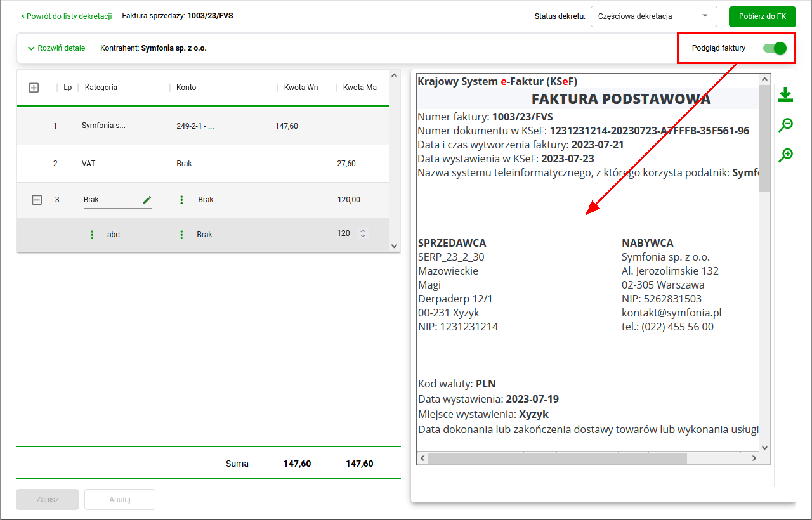Image resolution: width=812 pixels, height=520 pixels.
Task: Zoom out the invoice preview
Action: (785, 125)
